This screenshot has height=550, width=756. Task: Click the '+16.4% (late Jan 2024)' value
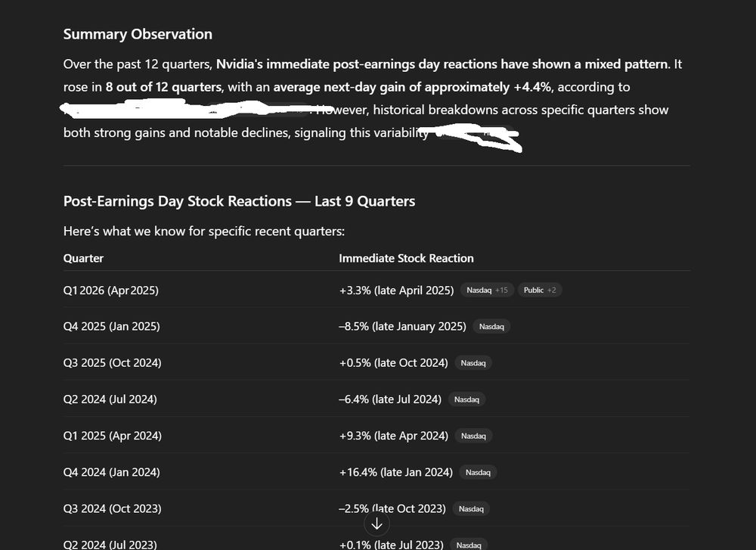(x=396, y=472)
